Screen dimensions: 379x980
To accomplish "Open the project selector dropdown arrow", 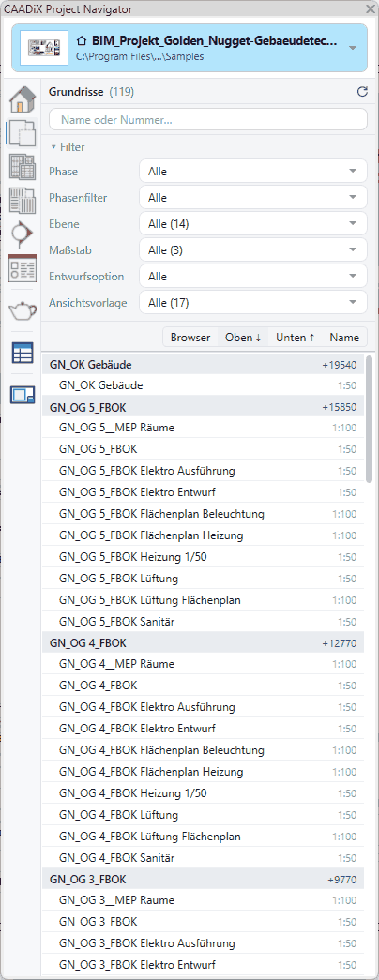I will pos(353,48).
